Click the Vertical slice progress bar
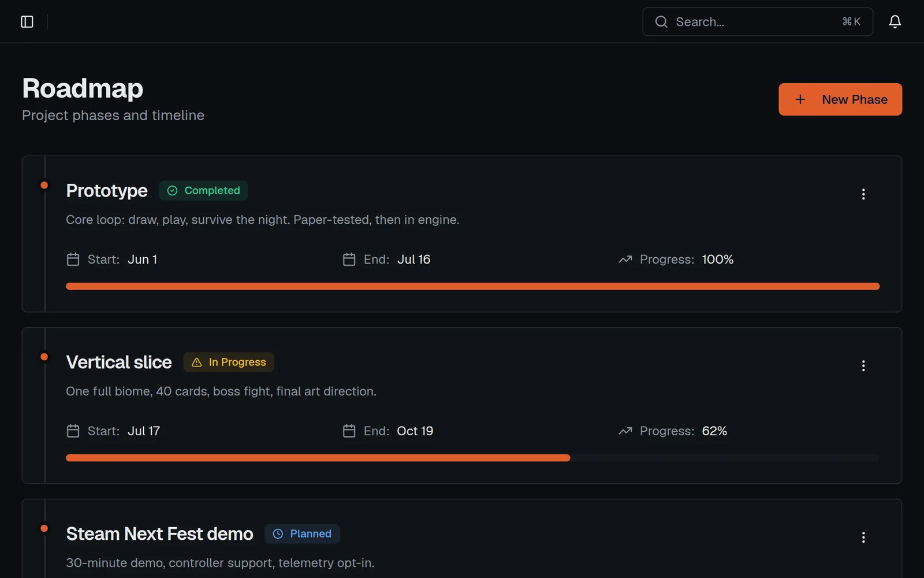The width and height of the screenshot is (924, 578). click(472, 458)
